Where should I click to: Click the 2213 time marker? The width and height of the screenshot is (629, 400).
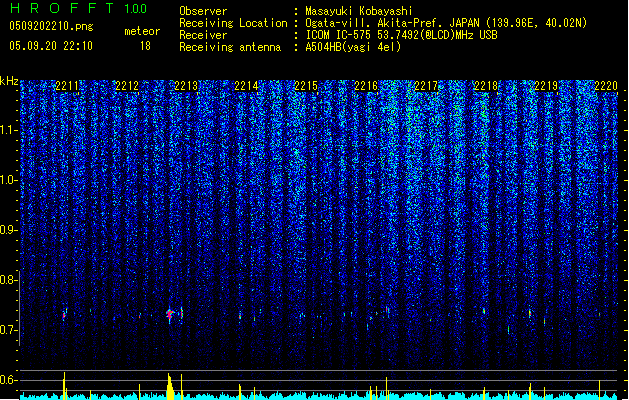(186, 86)
